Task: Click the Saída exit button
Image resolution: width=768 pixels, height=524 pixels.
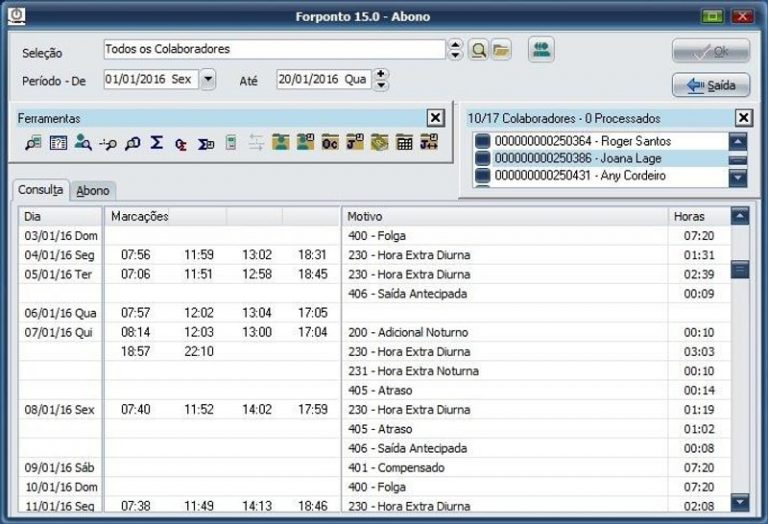Action: coord(710,85)
